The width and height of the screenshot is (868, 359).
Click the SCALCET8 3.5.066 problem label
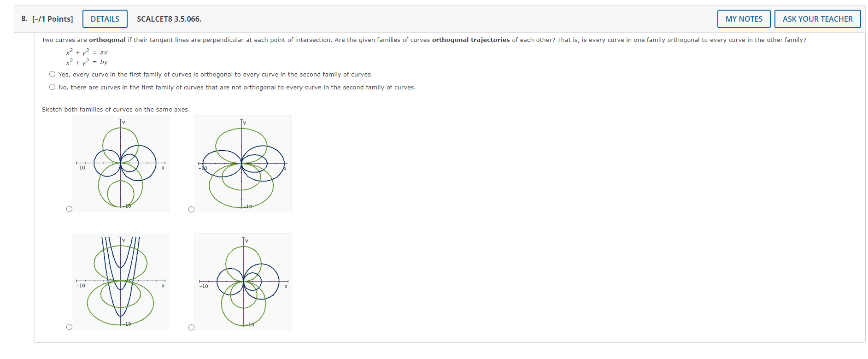169,19
